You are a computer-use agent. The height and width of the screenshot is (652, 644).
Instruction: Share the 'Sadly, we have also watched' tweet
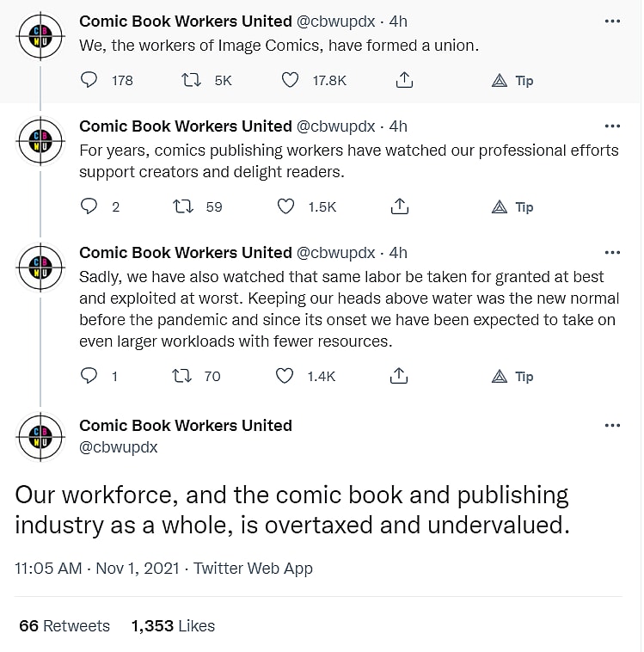pyautogui.click(x=399, y=376)
